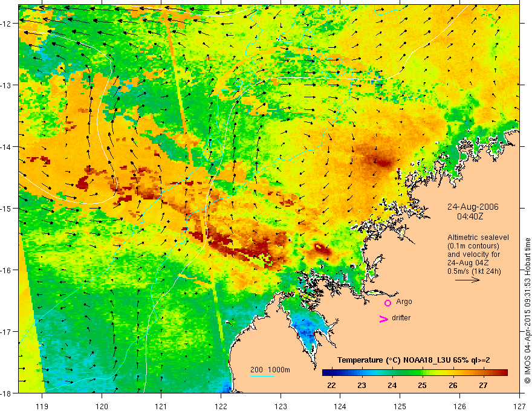The image size is (532, 411).
Task: Click the Temperature NOAA18_L3U title text
Action: click(x=414, y=360)
